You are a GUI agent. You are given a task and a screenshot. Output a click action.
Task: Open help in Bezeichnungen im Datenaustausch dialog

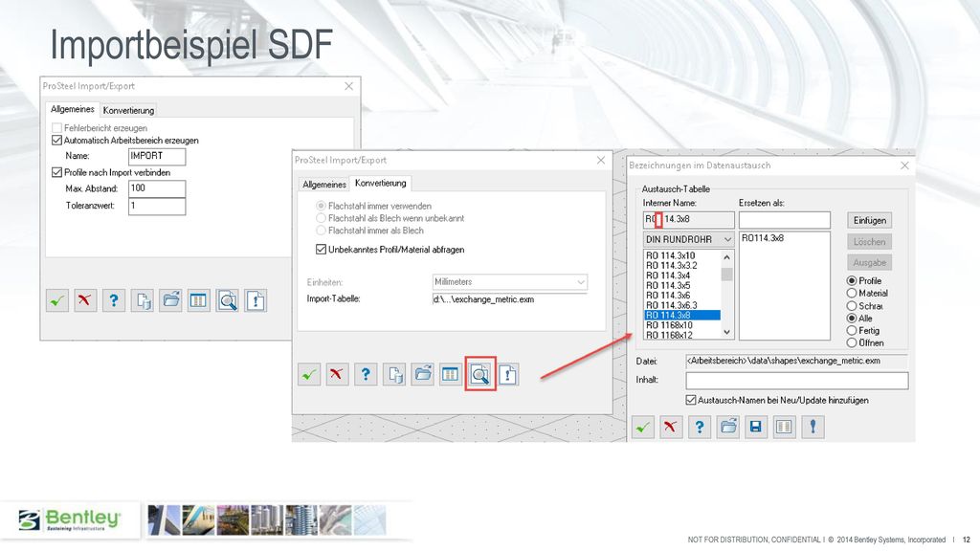click(x=700, y=428)
